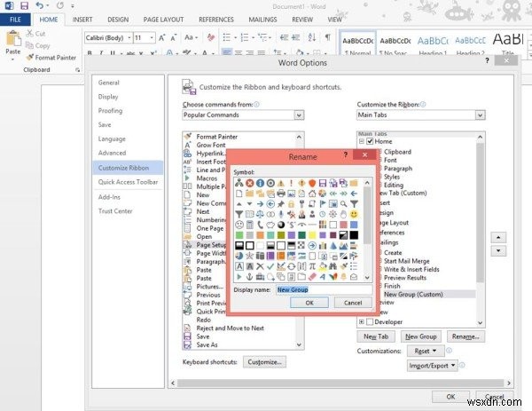The height and width of the screenshot is (411, 532).
Task: Click the Rename... button
Action: pos(465,336)
